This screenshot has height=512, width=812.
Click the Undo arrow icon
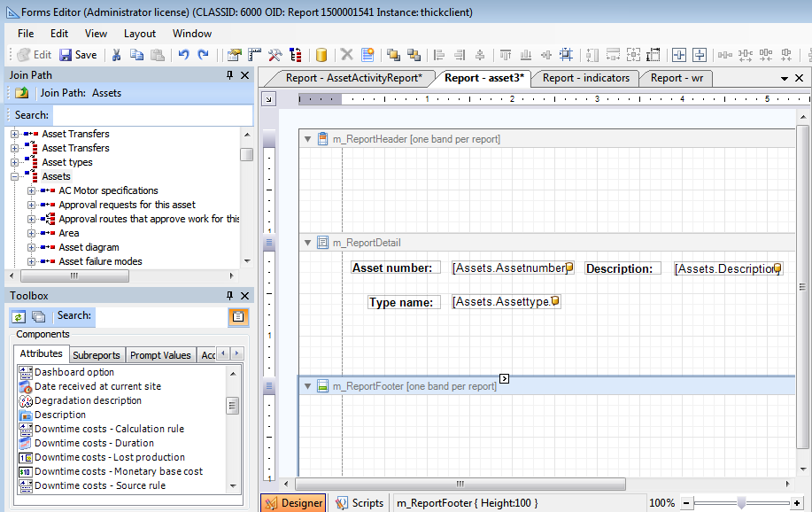click(x=183, y=55)
